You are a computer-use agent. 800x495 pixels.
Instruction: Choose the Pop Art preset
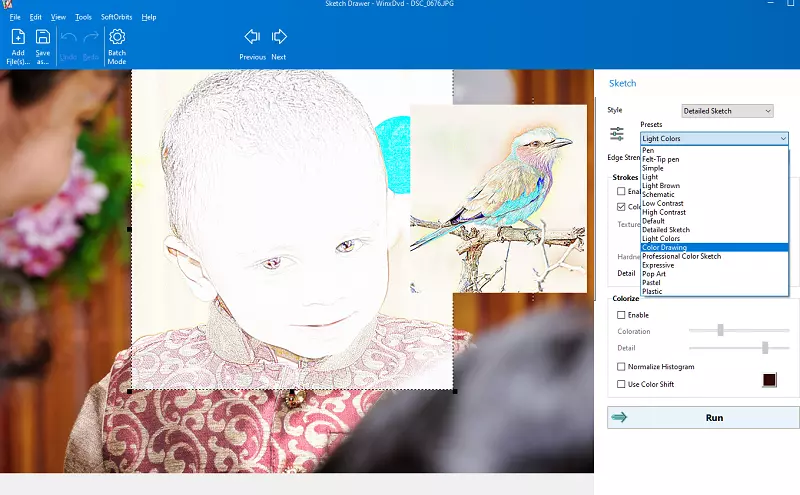click(x=655, y=274)
